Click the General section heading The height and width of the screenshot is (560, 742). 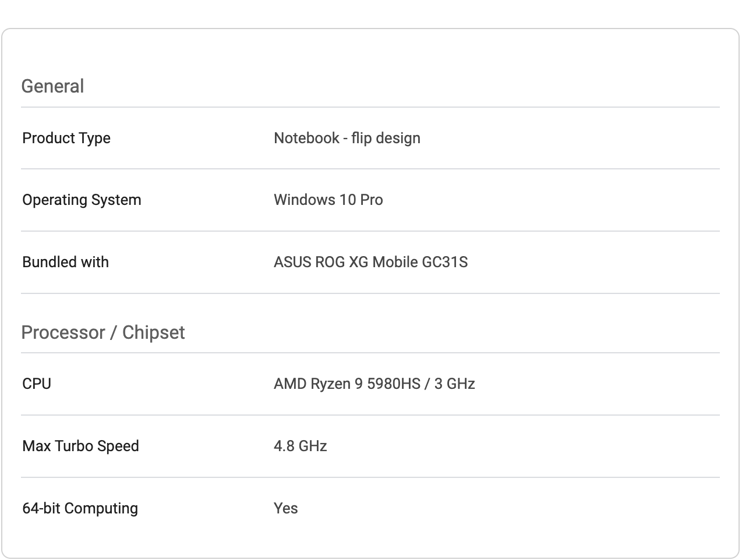pos(52,86)
